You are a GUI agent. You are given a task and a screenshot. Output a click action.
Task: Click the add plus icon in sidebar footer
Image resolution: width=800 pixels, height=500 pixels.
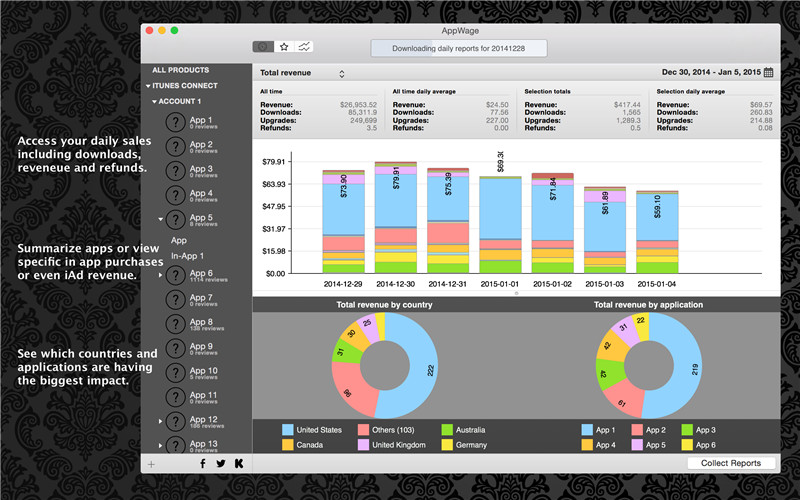[x=151, y=464]
